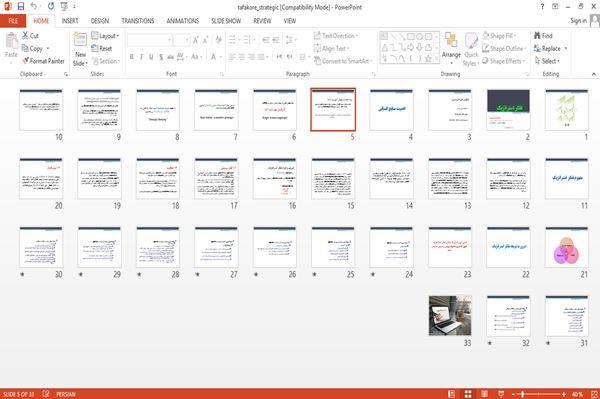Click PERSIAN language indicator in status bar
The image size is (600, 399).
pos(66,394)
